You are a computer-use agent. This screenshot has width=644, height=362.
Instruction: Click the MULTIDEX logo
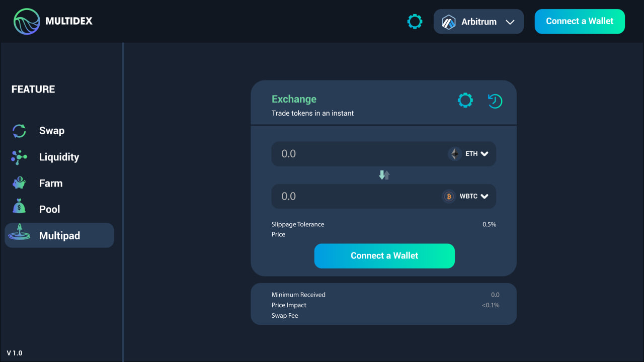(52, 21)
